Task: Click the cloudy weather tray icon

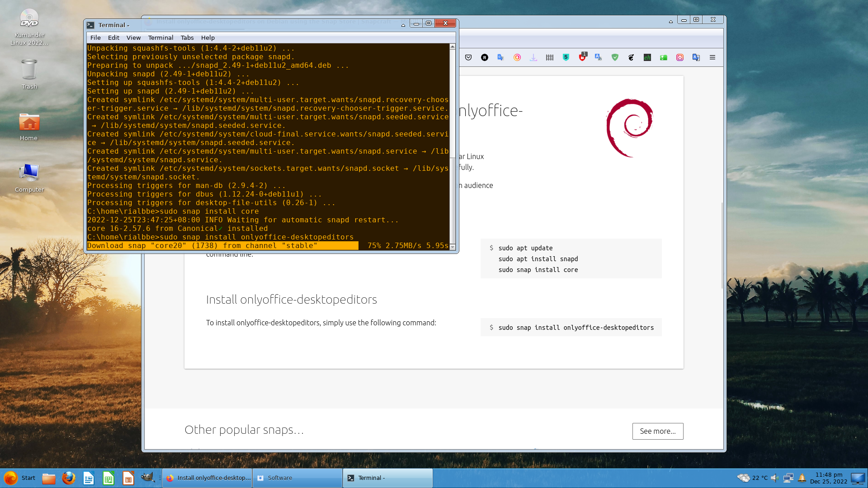Action: pos(744,478)
